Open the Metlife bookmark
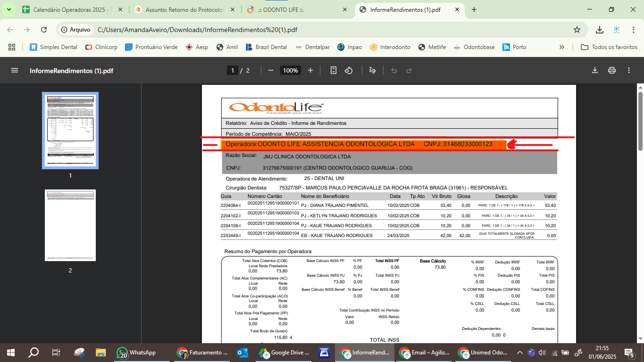Screen dimensions: 644x362 click(432, 47)
